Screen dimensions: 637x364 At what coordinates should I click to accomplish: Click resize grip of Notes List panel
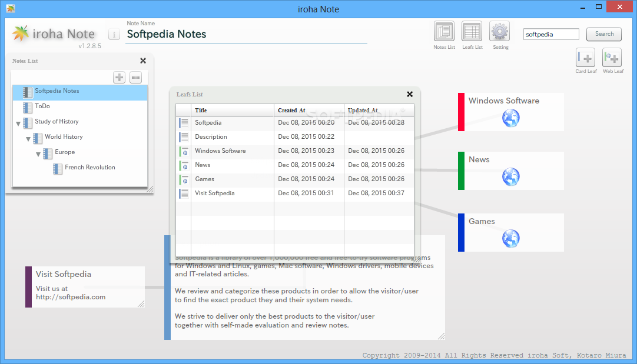150,189
